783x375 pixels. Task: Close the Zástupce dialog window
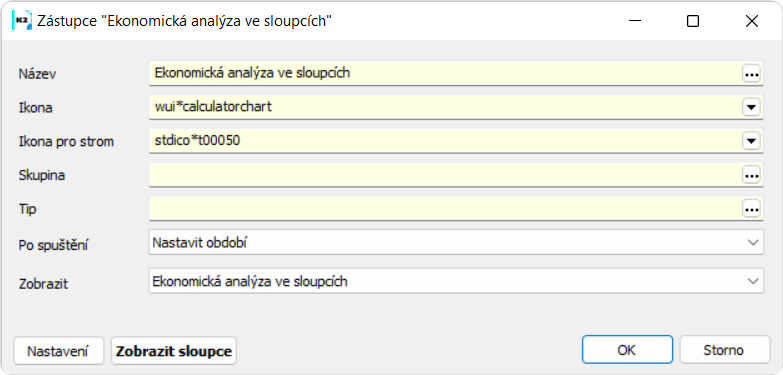click(752, 21)
